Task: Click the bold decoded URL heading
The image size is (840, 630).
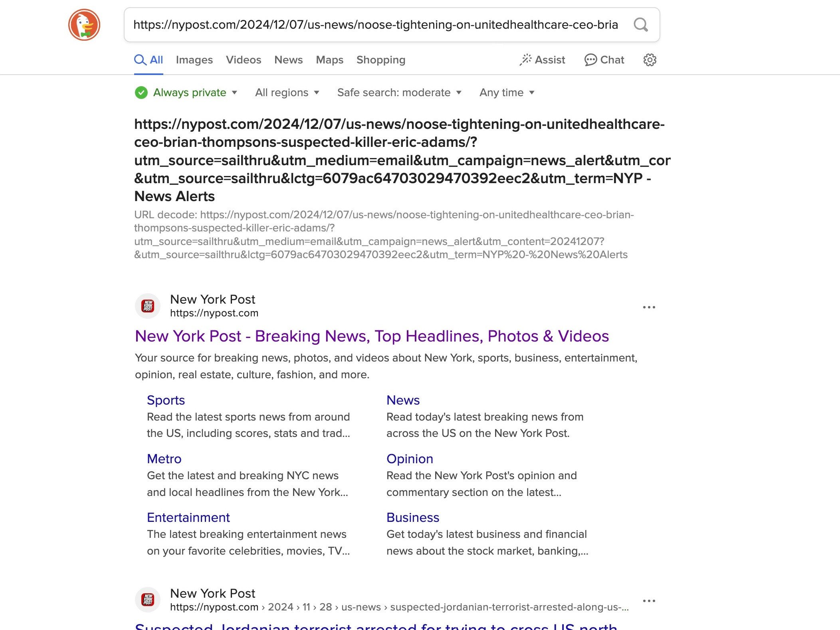Action: [x=402, y=160]
